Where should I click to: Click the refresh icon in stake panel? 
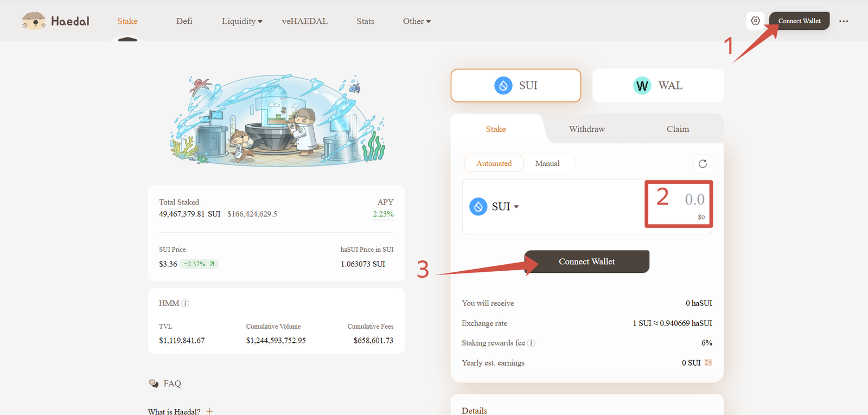click(x=703, y=164)
